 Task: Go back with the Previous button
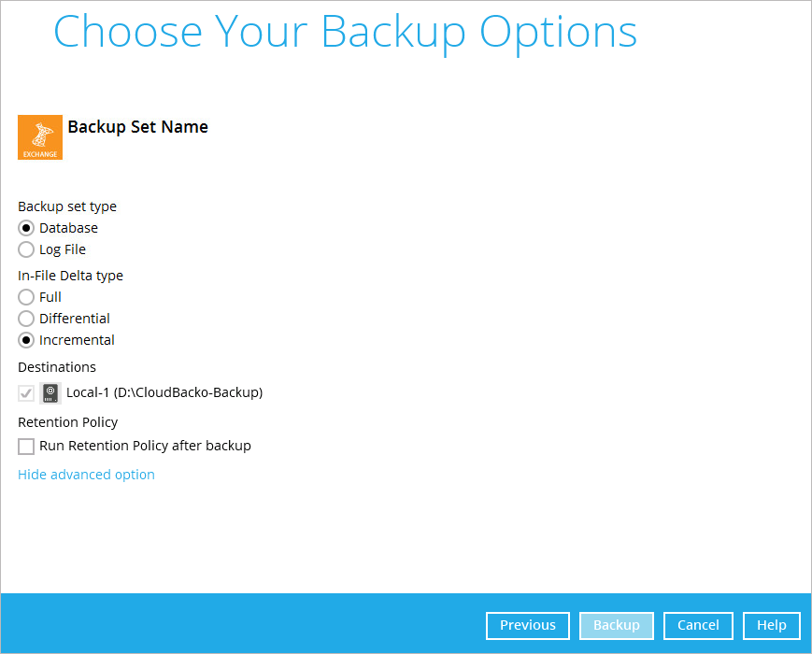click(527, 625)
